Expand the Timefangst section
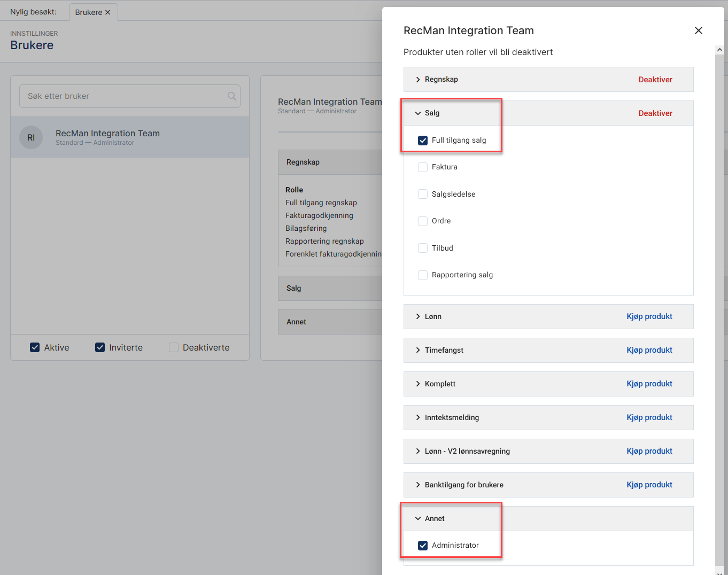The width and height of the screenshot is (728, 575). pos(418,350)
